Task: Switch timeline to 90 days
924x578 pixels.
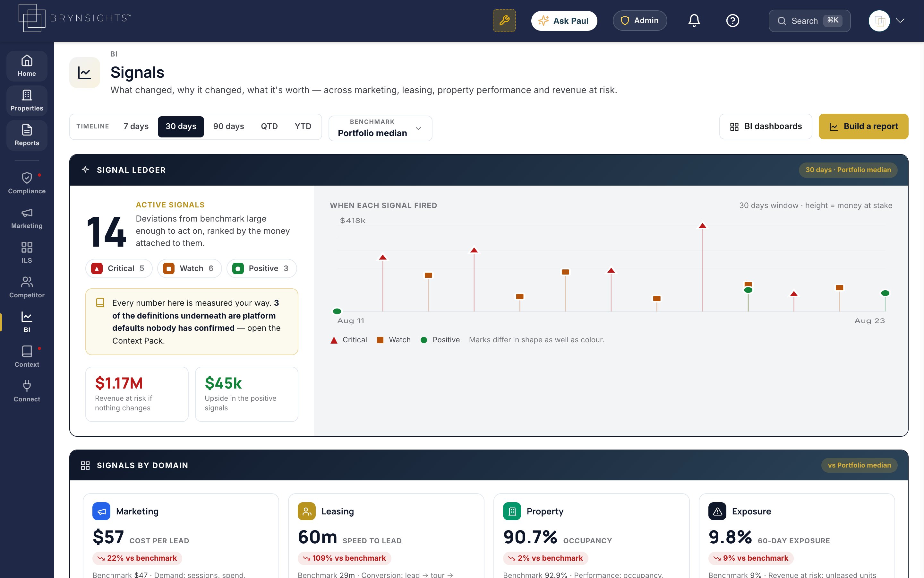Action: pyautogui.click(x=228, y=127)
